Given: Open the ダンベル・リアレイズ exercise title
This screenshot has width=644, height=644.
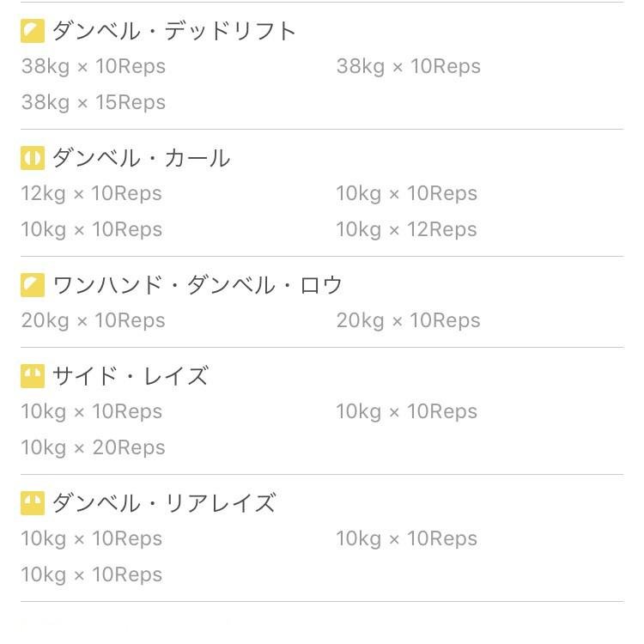Looking at the screenshot, I should pyautogui.click(x=164, y=503).
